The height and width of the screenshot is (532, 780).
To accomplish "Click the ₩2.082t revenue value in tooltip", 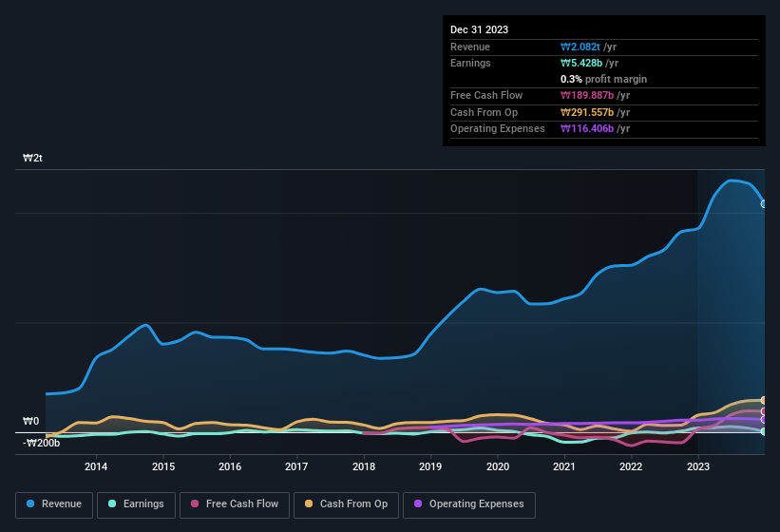I will click(580, 47).
